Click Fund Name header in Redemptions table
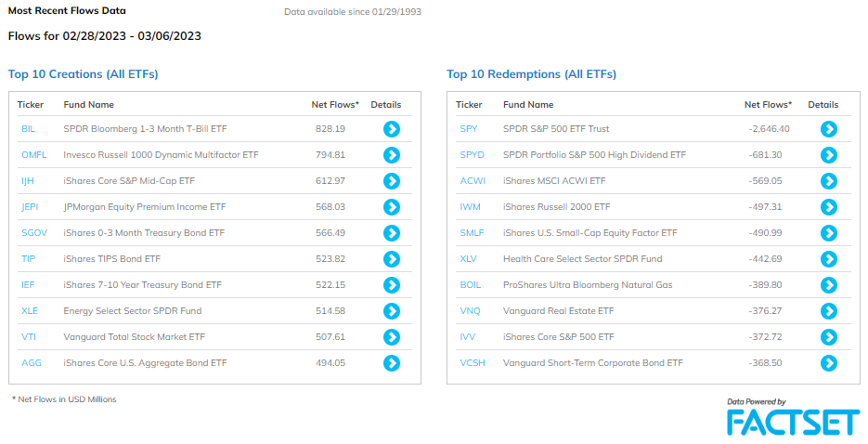This screenshot has height=444, width=868. 528,105
